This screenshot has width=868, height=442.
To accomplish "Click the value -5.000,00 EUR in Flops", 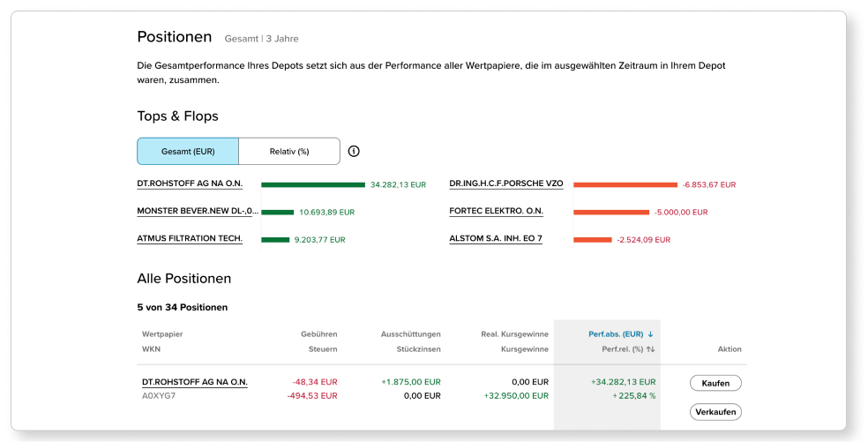I will [681, 212].
